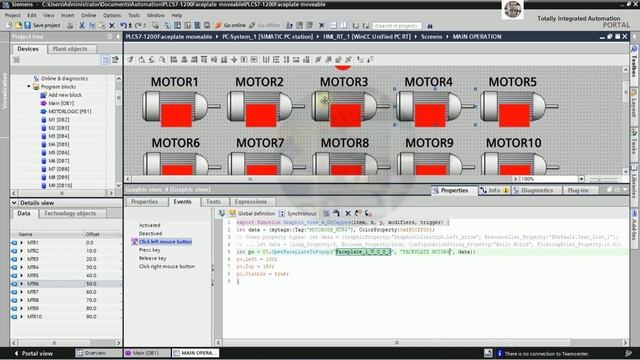The height and width of the screenshot is (360, 640).
Task: Expand the MTR6 row in Details view
Action: 22,283
